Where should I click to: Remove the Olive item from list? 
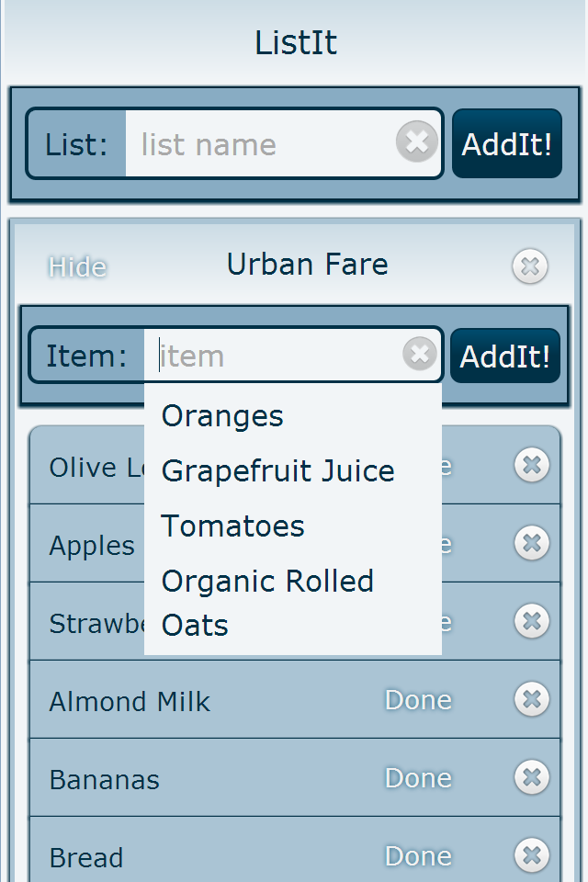tap(531, 465)
